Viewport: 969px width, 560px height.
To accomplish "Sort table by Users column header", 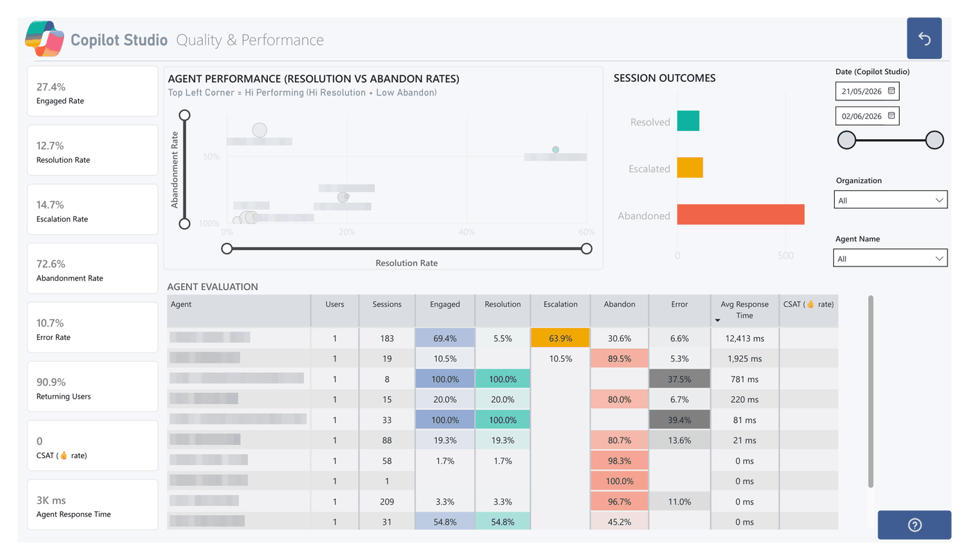I will (335, 311).
